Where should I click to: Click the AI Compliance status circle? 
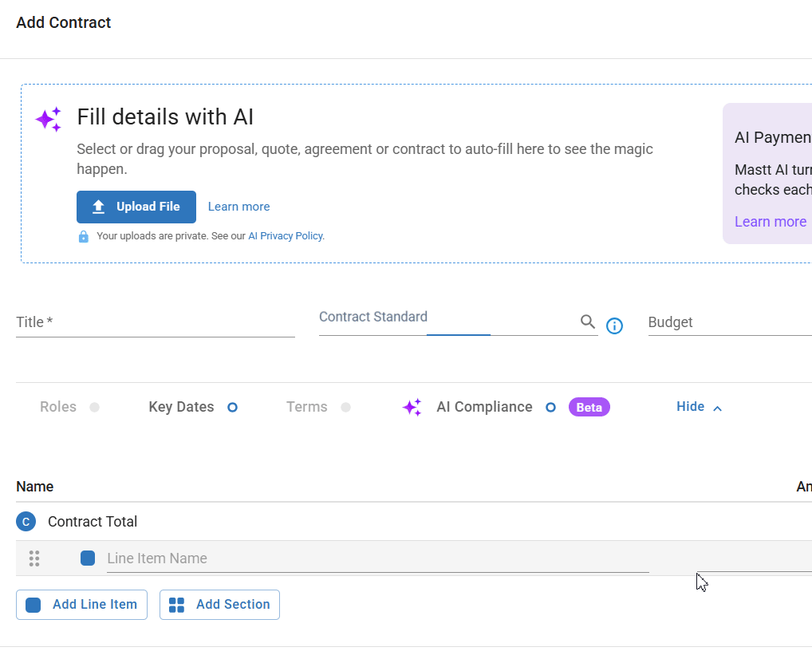point(550,407)
